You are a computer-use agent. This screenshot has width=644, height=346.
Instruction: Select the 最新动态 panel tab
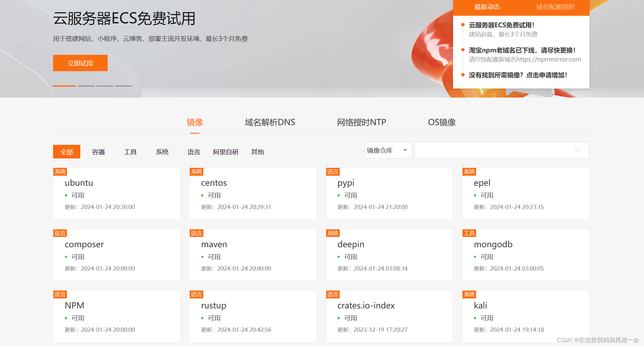tap(487, 7)
